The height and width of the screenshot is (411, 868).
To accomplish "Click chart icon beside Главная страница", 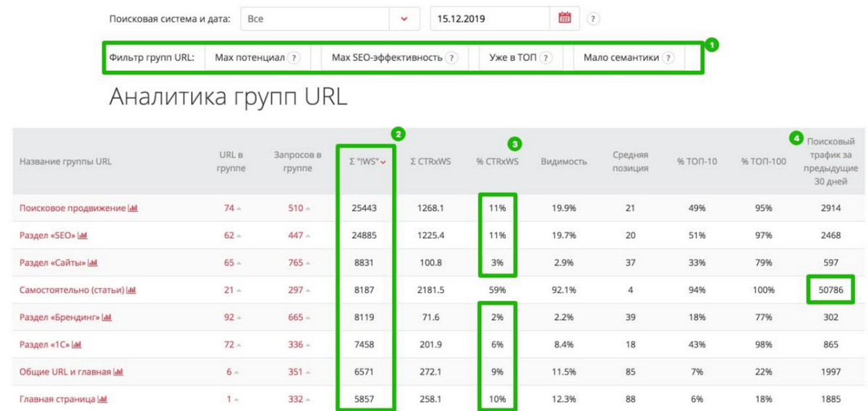I will click(x=103, y=399).
